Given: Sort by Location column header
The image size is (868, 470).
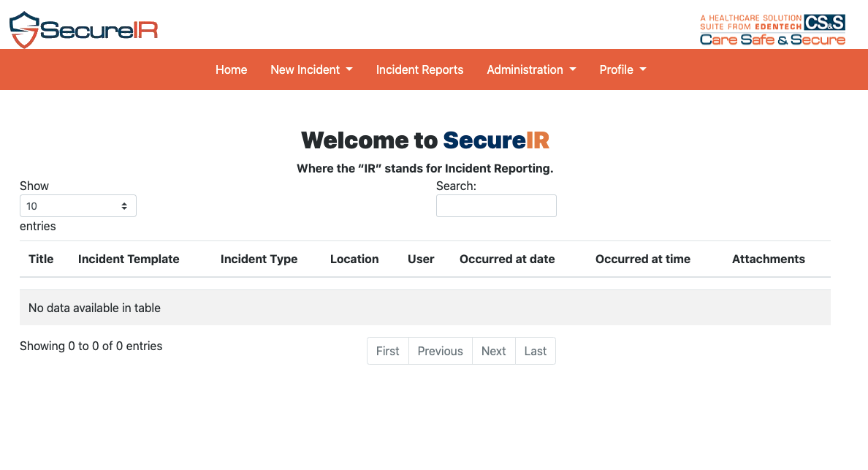Looking at the screenshot, I should [x=354, y=259].
